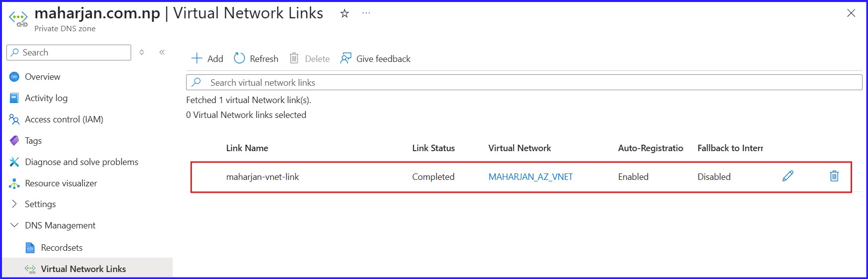Close the pane with the X button

coord(851,13)
